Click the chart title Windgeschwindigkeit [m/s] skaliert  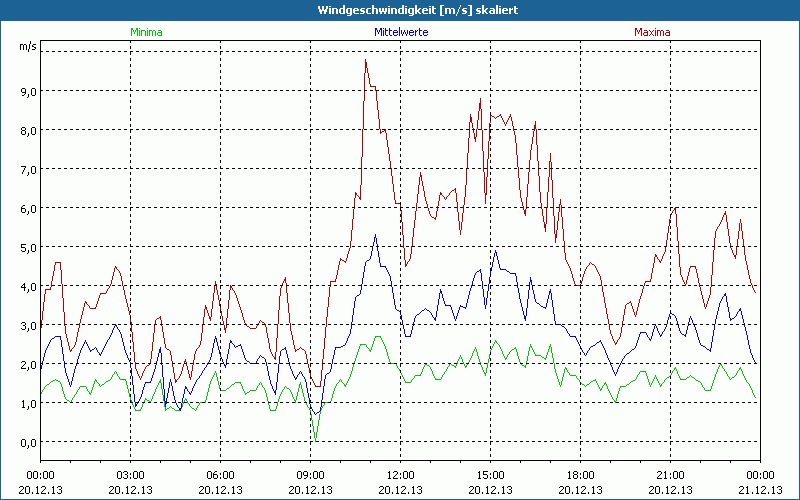click(418, 10)
